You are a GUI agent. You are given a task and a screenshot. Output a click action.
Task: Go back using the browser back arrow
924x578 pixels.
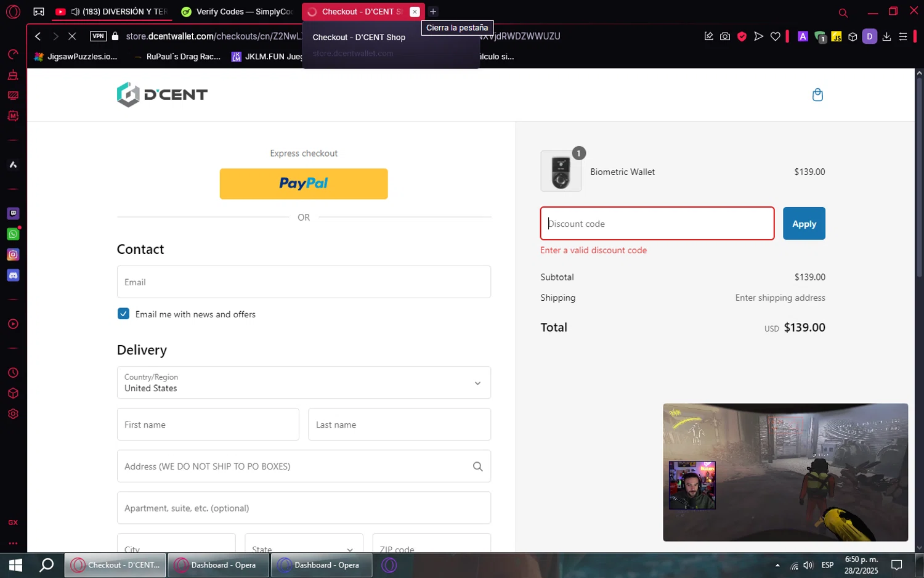coord(38,36)
